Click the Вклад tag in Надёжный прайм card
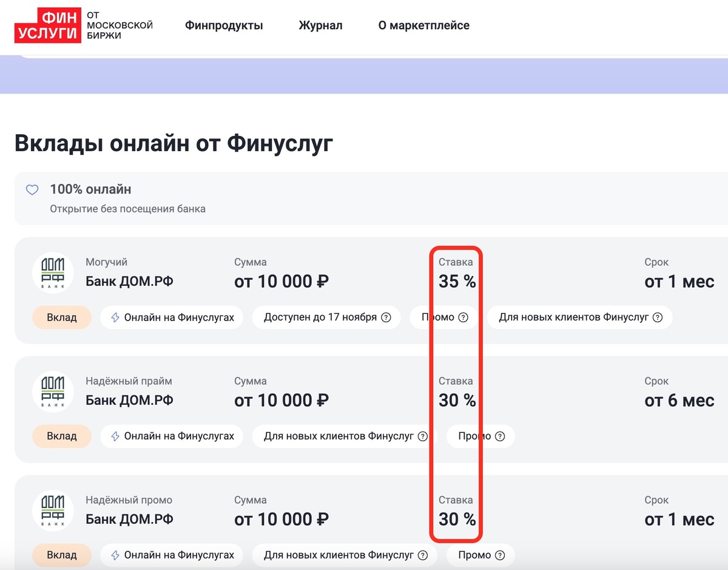 (62, 436)
